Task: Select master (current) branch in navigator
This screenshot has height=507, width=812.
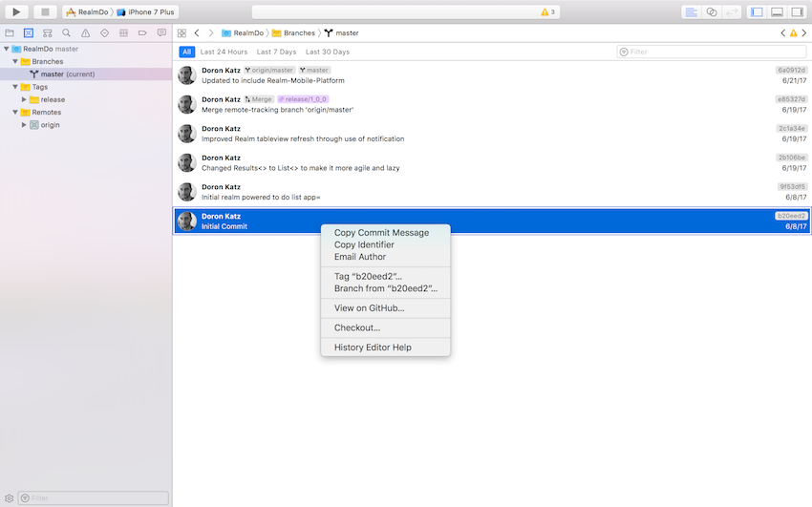Action: tap(86, 74)
